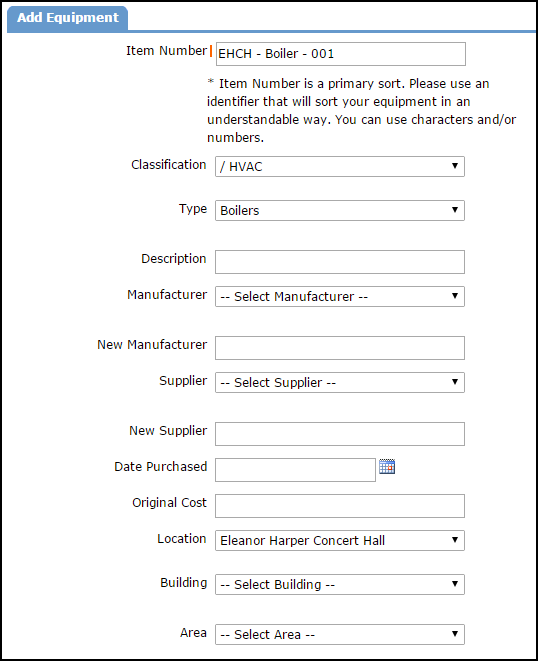Focus the Original Cost field
Viewport: 538px width, 661px height.
[x=340, y=506]
